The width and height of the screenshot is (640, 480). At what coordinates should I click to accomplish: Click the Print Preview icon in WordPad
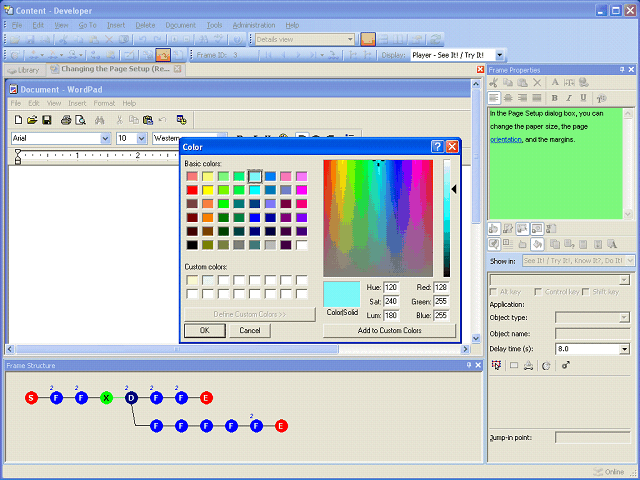point(81,120)
